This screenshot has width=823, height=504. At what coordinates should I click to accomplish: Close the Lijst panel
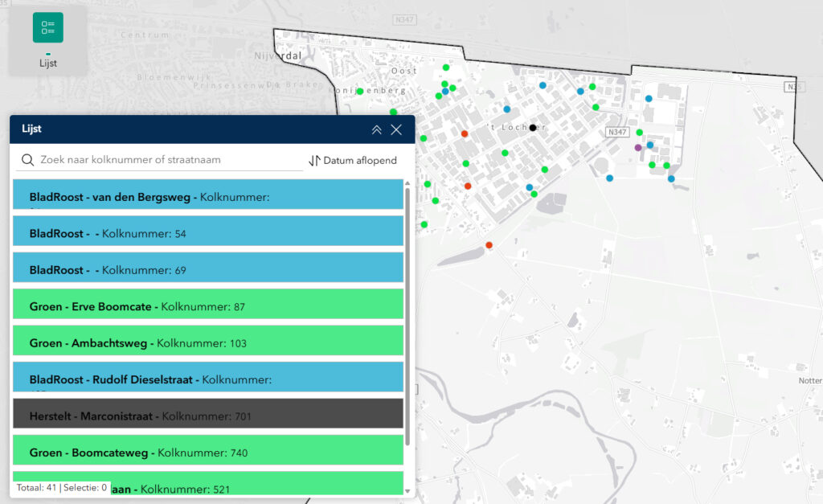pos(396,129)
